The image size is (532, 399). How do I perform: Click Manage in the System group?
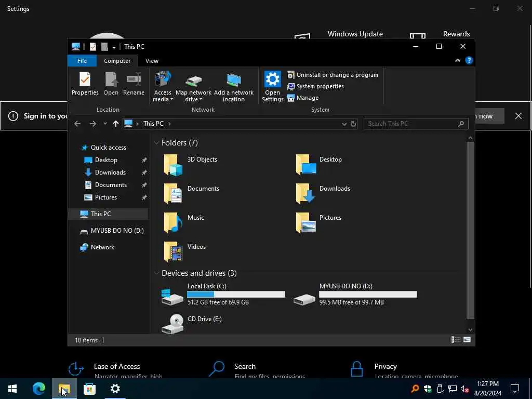(x=303, y=98)
